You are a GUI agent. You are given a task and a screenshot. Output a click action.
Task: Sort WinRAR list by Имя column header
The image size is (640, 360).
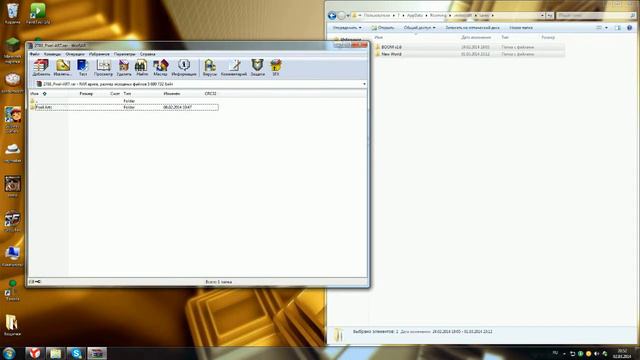(x=35, y=94)
